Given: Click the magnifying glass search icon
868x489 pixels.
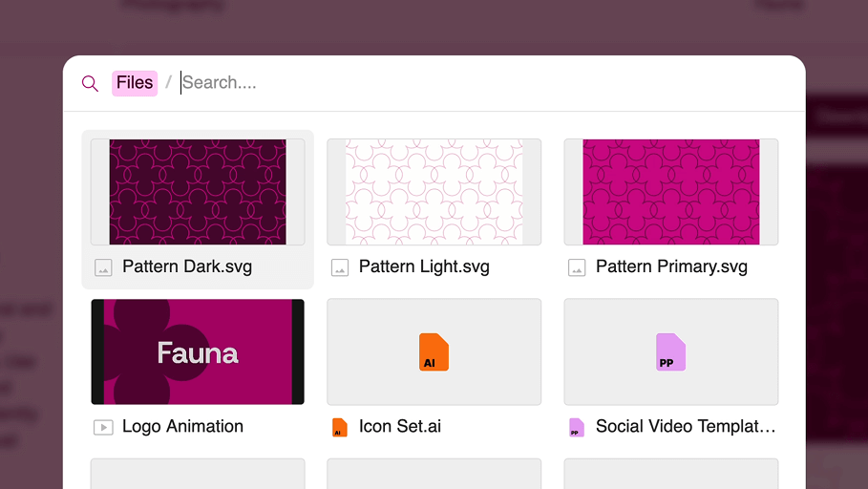Looking at the screenshot, I should [90, 83].
